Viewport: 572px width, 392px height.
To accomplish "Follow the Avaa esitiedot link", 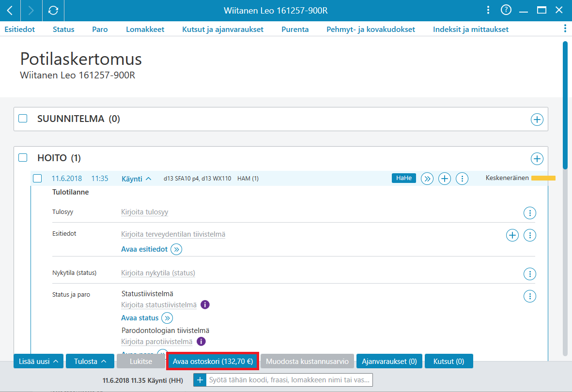I will tap(144, 249).
